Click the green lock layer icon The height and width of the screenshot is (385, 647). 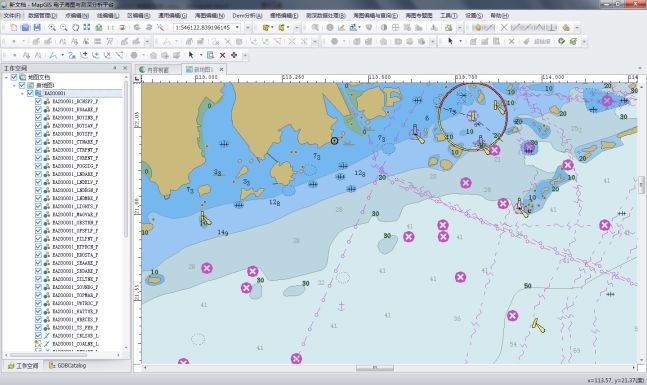coord(449,28)
